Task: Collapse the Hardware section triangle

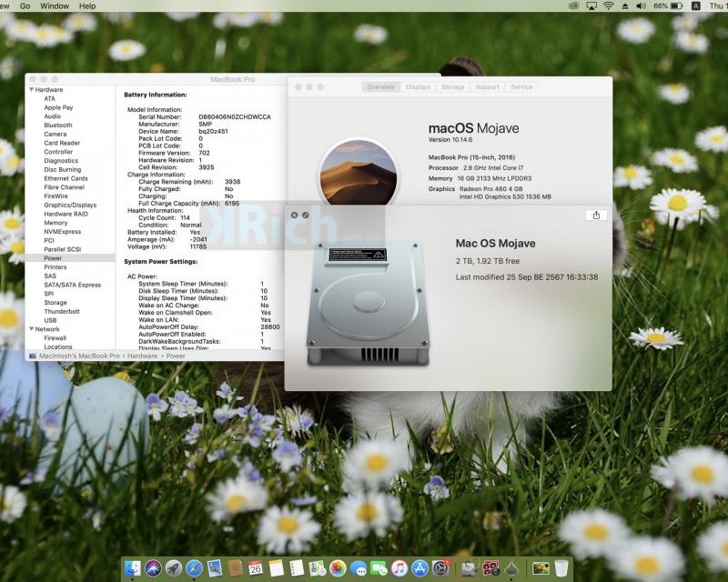Action: coord(31,90)
